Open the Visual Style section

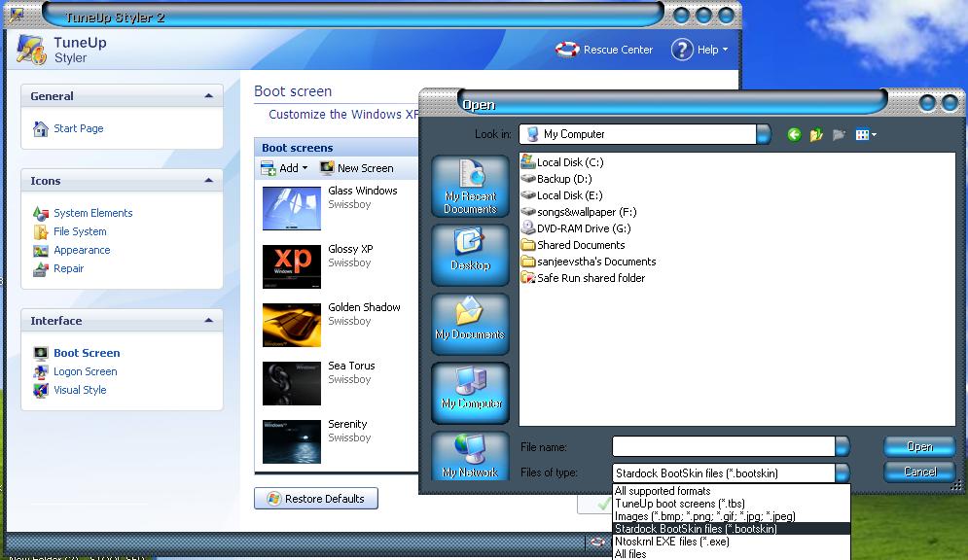click(80, 390)
